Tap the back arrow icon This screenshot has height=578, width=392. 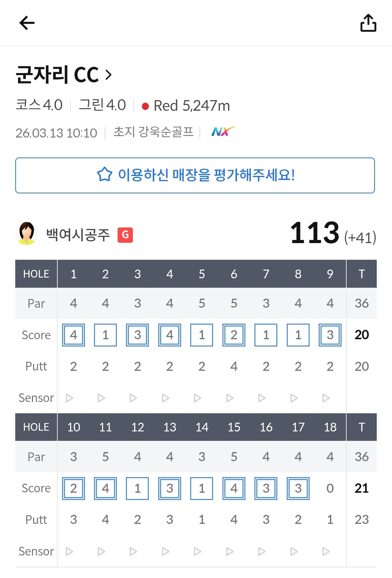pyautogui.click(x=27, y=23)
